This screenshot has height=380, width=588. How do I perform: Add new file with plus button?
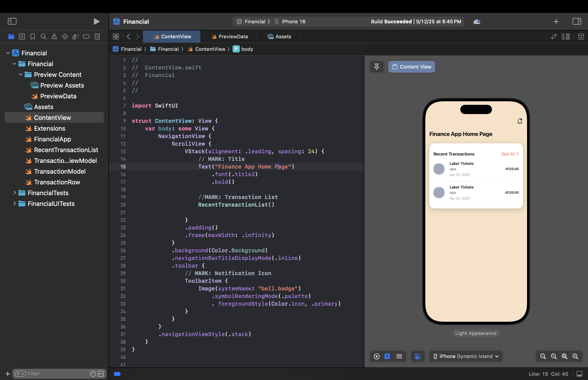coord(8,374)
